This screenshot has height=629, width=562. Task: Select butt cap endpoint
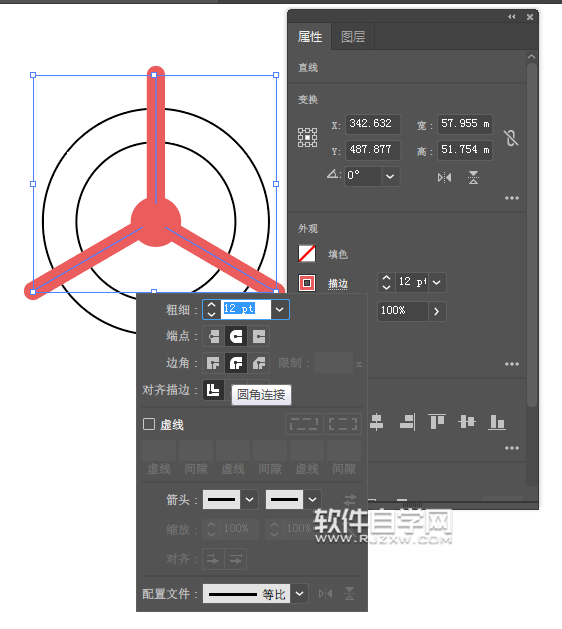(213, 337)
